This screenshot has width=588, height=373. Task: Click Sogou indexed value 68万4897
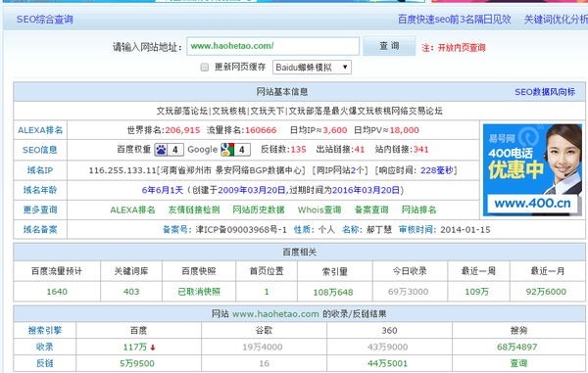[517, 348]
